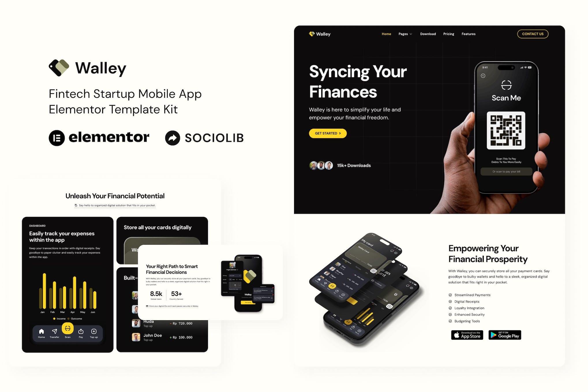This screenshot has height=392, width=588.
Task: Click the CONTACT US button
Action: click(x=532, y=34)
